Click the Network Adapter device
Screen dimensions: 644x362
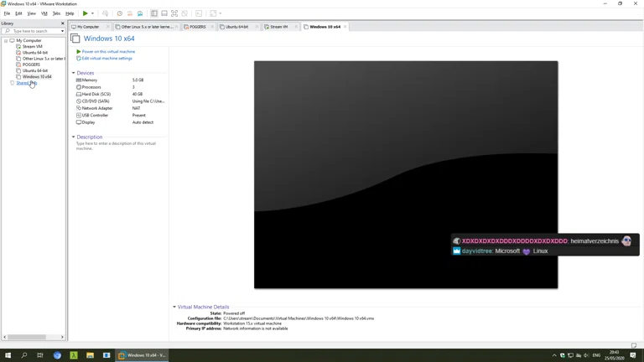click(121, 108)
